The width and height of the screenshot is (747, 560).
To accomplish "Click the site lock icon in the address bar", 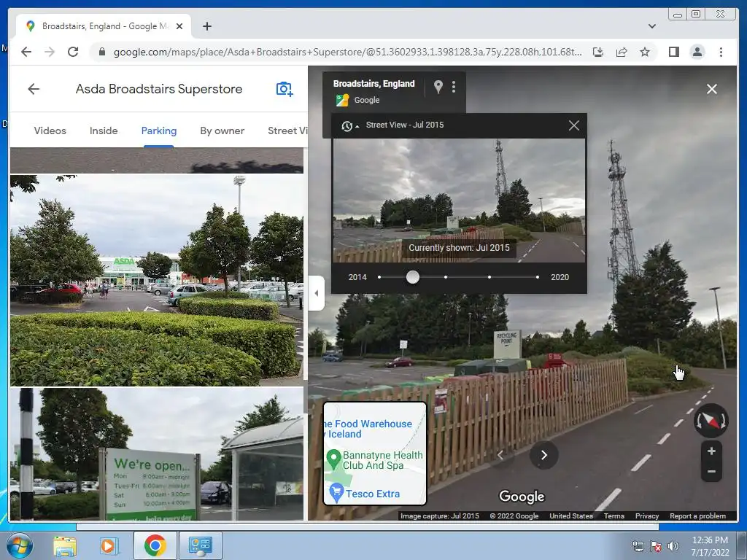I will (101, 52).
